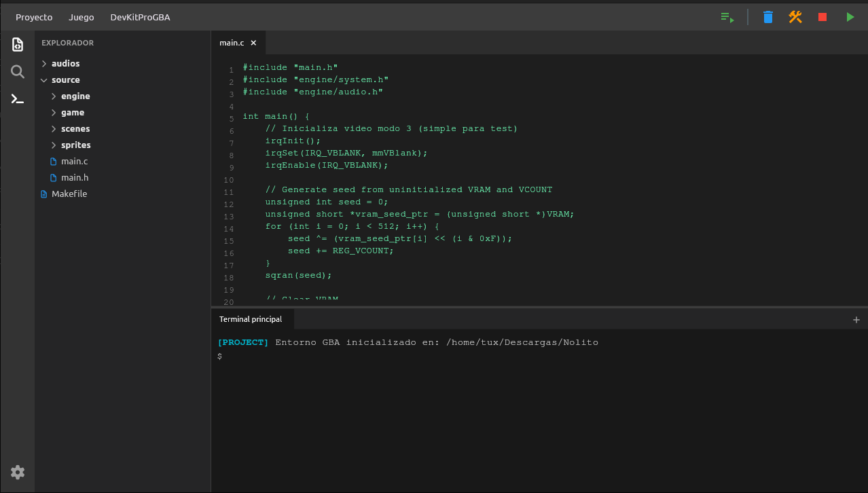Open the Proyecto menu
This screenshot has width=868, height=493.
[34, 17]
